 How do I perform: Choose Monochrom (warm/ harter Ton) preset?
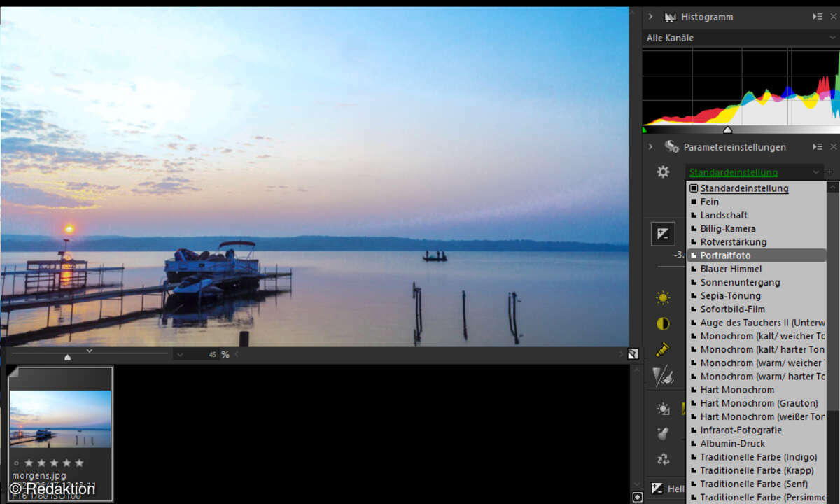(x=757, y=377)
